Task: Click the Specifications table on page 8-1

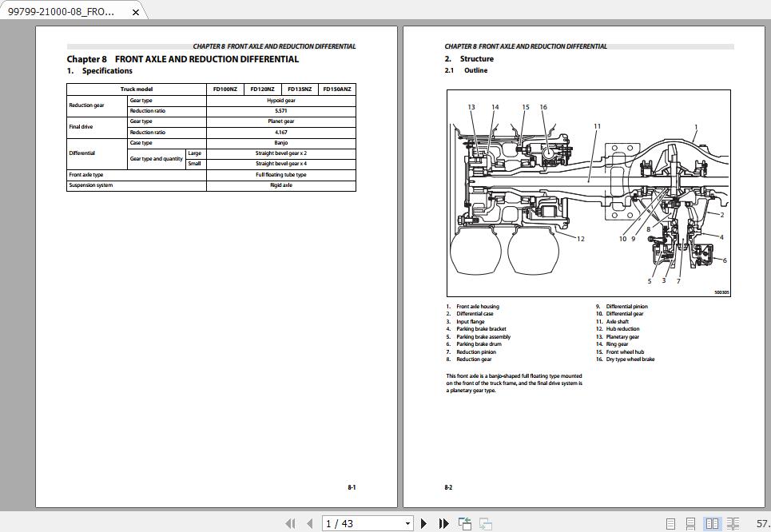Action: [x=211, y=136]
